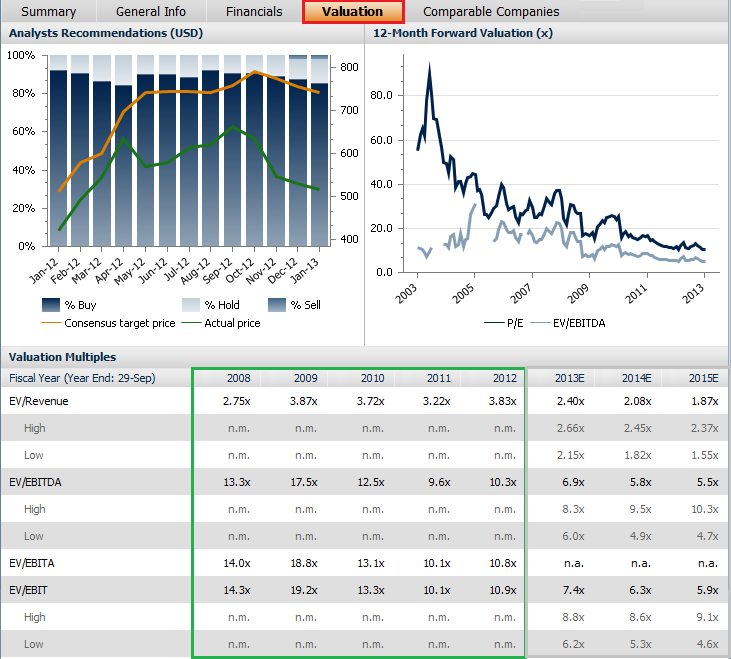Viewport: 731px width, 659px height.
Task: Click the High label under EV/Revenue
Action: 34,428
